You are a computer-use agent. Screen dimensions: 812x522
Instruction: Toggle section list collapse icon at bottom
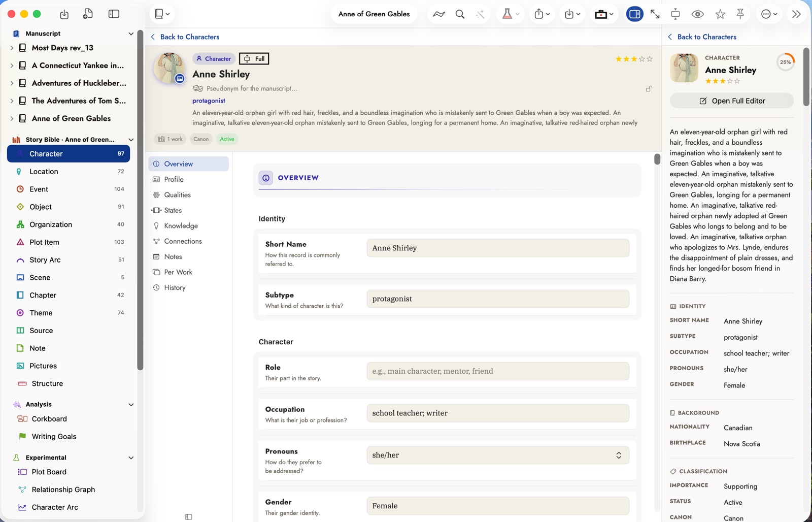[x=188, y=517]
